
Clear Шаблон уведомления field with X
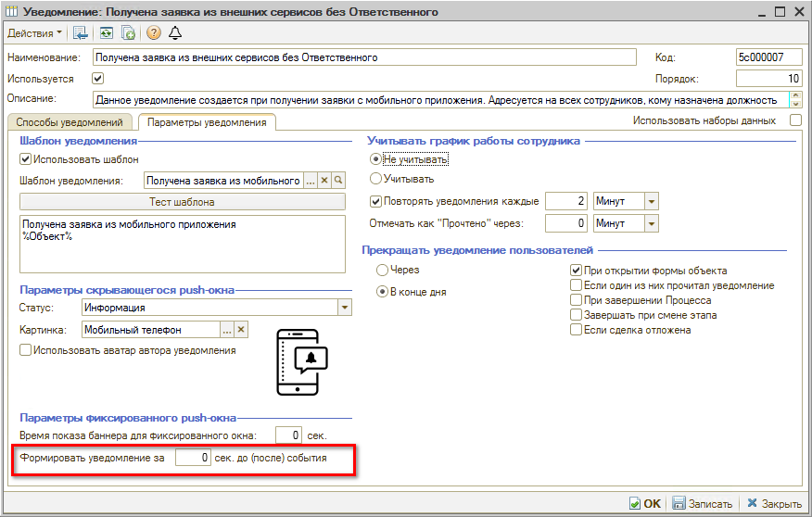324,181
